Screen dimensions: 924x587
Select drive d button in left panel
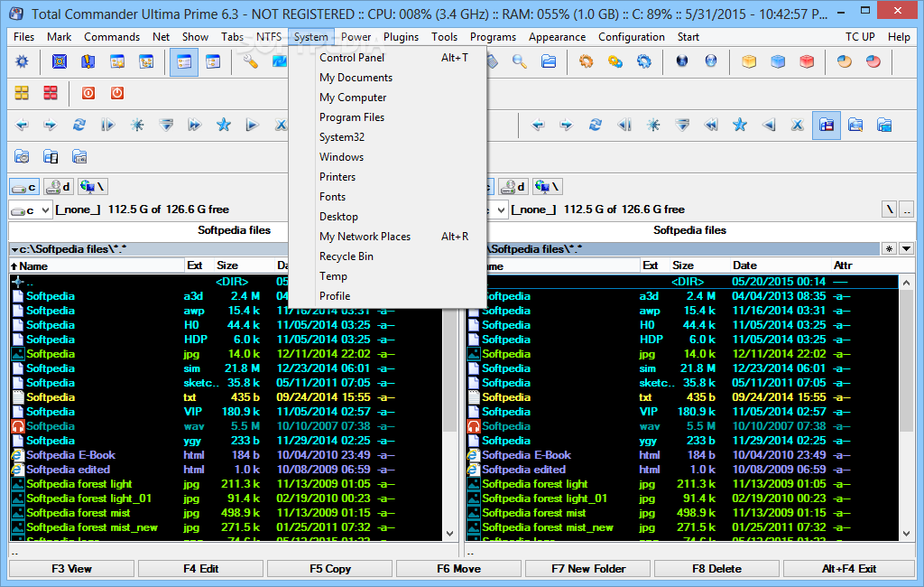[x=59, y=188]
